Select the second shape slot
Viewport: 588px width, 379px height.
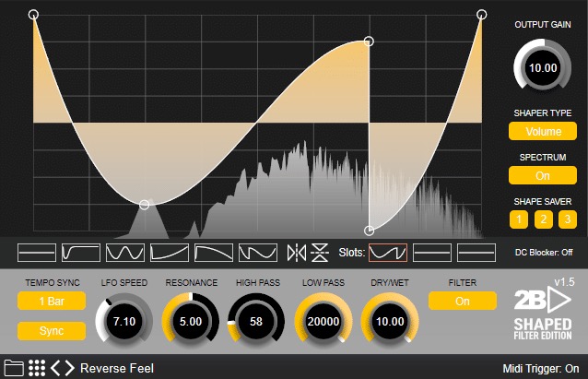point(432,253)
